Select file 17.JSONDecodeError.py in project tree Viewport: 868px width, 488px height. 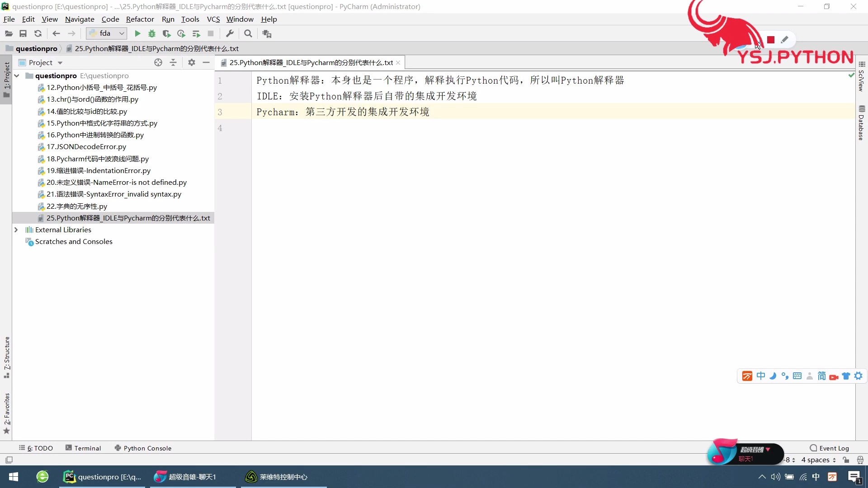coord(87,146)
